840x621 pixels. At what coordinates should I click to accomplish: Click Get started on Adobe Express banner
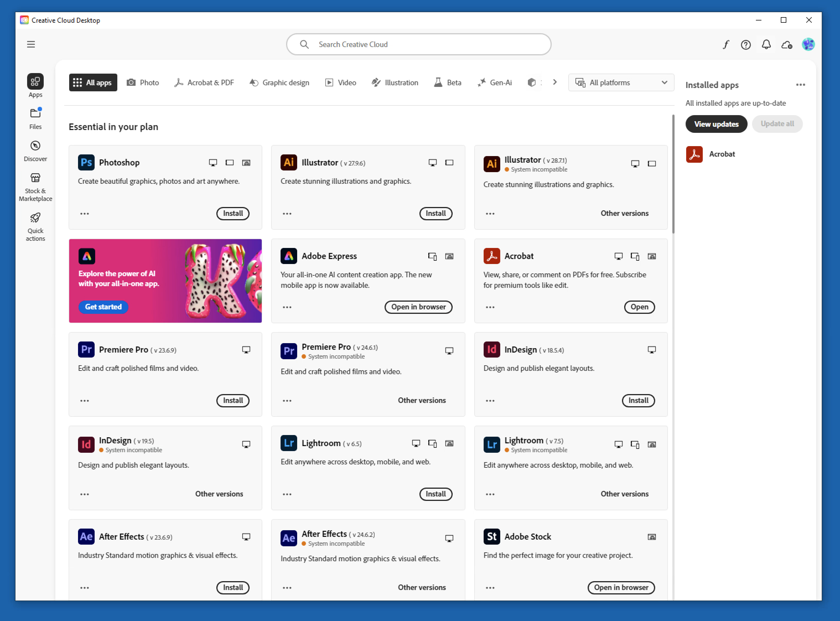tap(103, 307)
